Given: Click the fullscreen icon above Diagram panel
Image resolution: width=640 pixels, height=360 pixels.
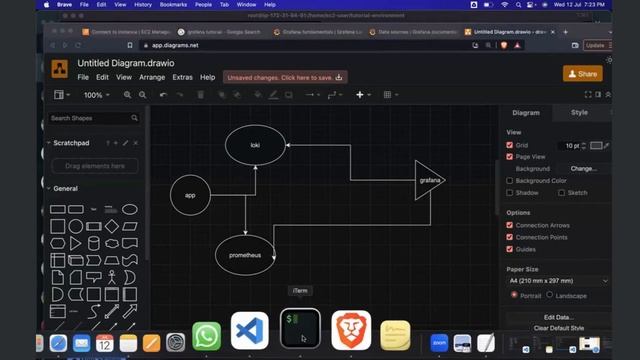Looking at the screenshot, I should pyautogui.click(x=588, y=95).
